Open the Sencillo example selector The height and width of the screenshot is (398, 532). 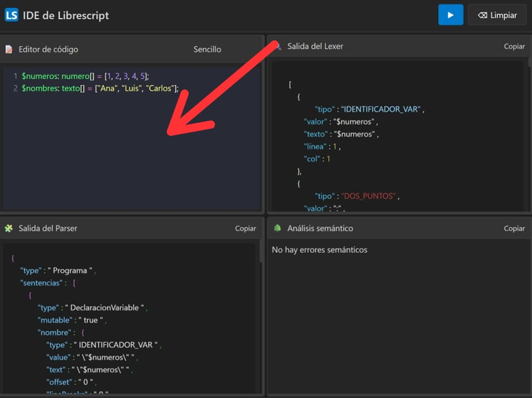click(207, 50)
